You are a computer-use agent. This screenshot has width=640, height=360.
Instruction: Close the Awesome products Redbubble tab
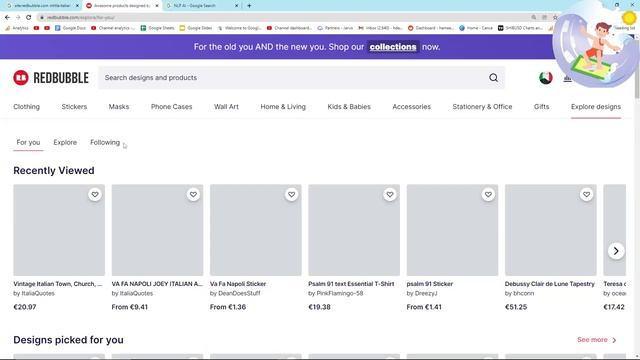157,6
